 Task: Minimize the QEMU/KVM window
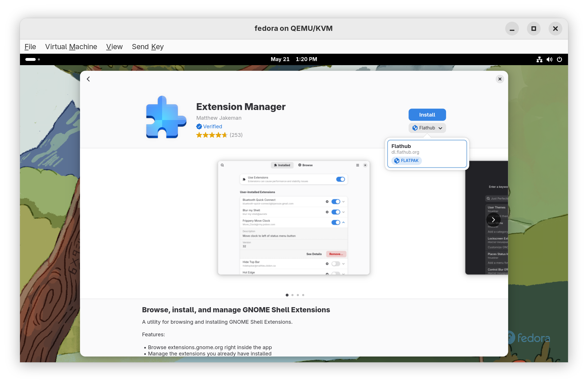click(512, 29)
